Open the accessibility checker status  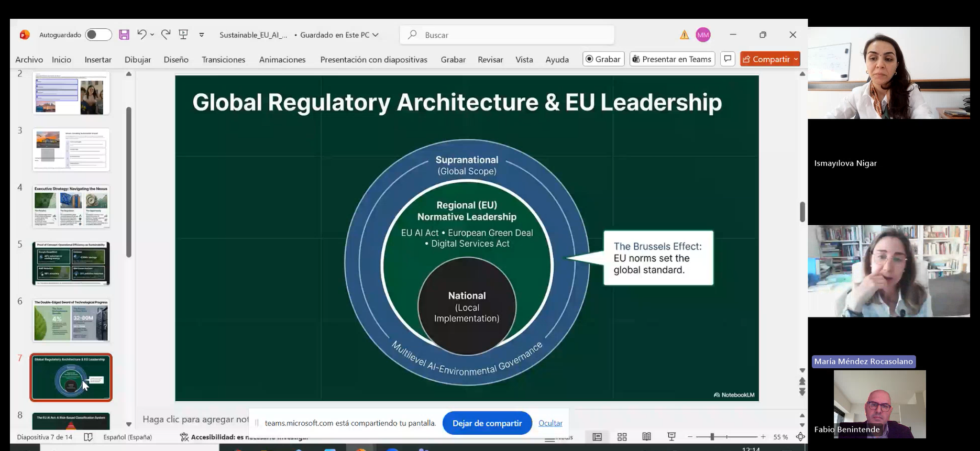244,437
